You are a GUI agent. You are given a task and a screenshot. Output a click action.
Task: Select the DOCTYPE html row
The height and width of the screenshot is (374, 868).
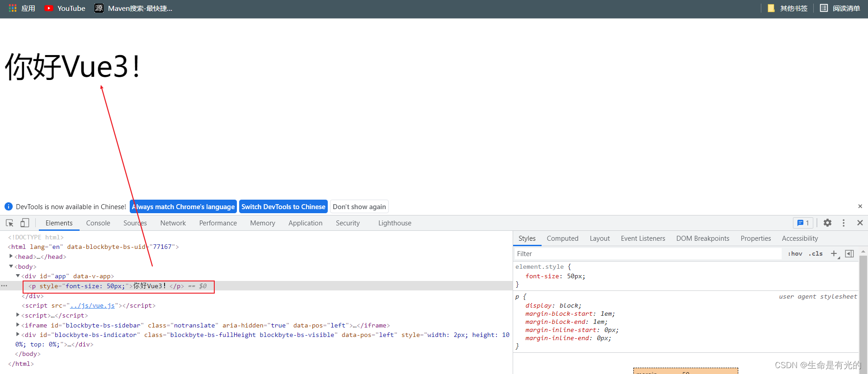(x=36, y=237)
